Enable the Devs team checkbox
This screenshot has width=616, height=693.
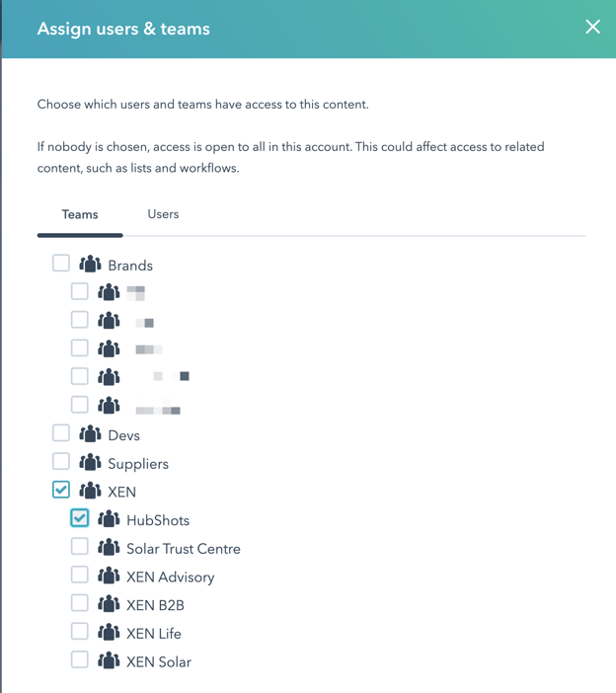coord(61,433)
